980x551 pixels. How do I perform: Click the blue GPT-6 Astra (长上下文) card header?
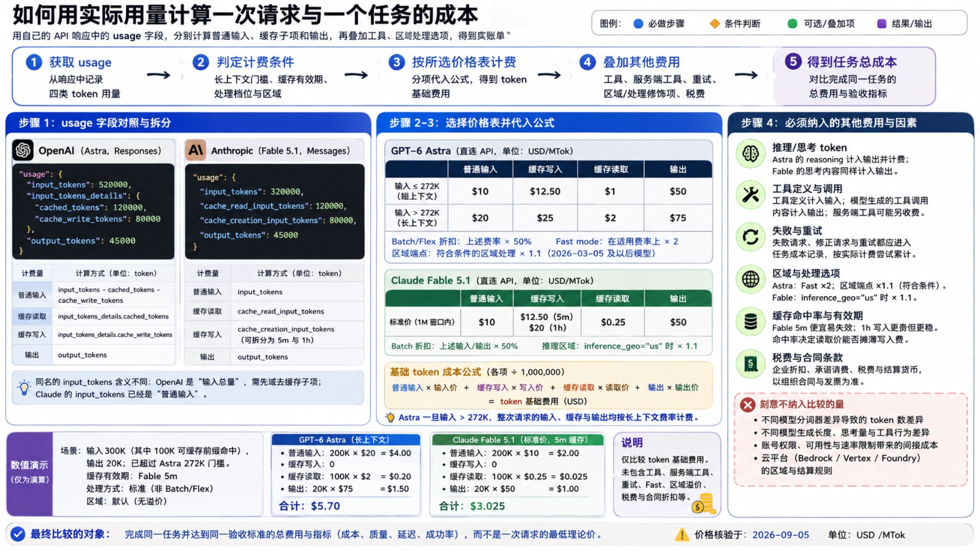pos(346,439)
